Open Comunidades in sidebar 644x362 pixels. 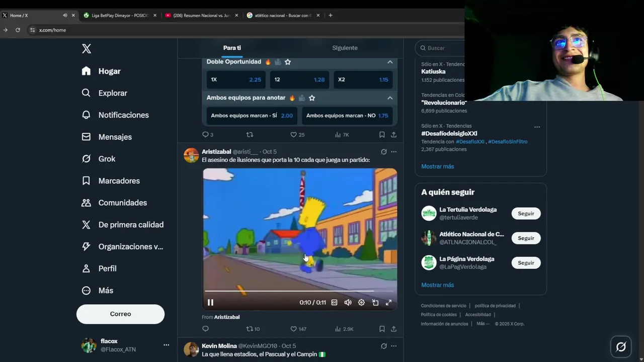(x=114, y=203)
